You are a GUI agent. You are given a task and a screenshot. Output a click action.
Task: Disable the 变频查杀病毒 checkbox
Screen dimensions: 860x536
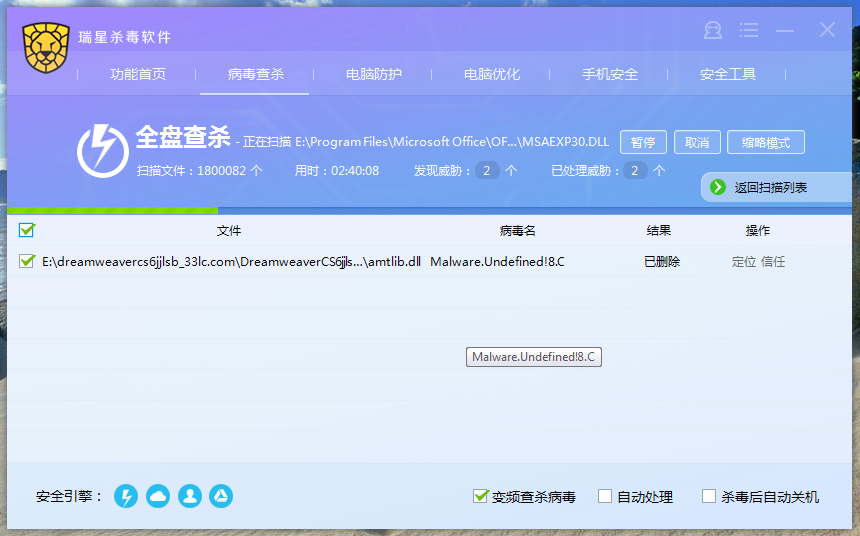480,496
